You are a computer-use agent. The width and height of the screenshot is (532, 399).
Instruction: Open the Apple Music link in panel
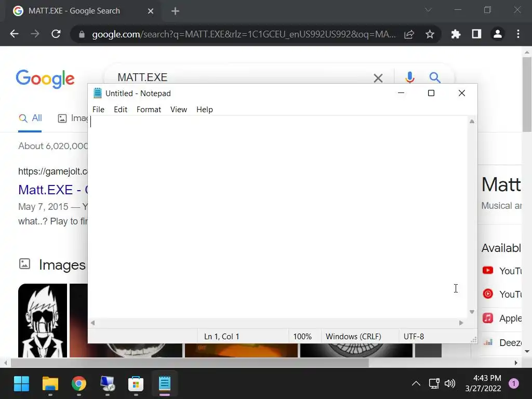502,318
